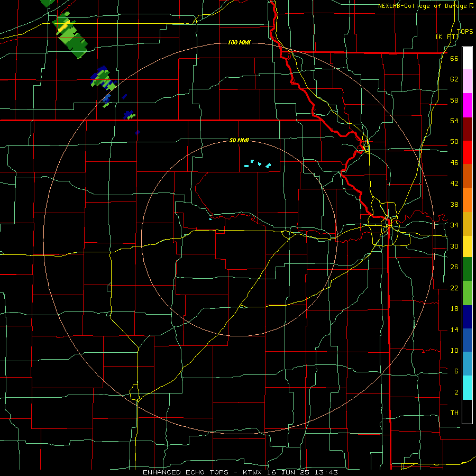Click the yellow legend swatch

coord(467,246)
